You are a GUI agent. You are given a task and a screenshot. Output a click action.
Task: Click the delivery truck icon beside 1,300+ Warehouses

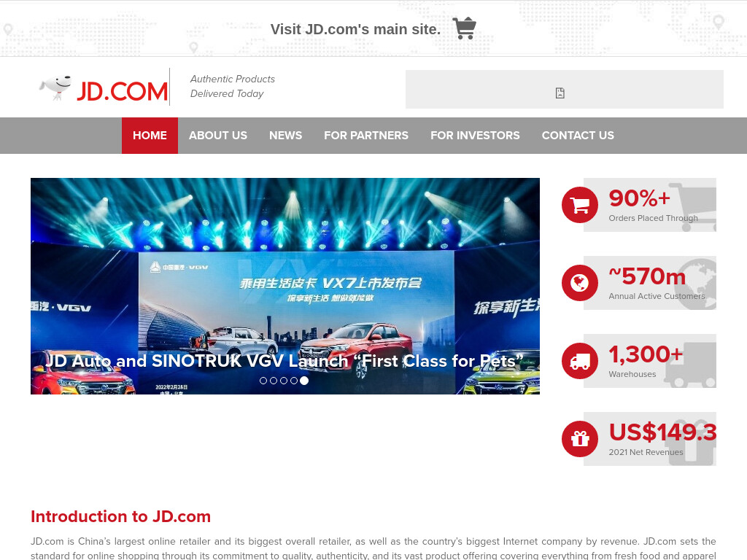pos(580,361)
